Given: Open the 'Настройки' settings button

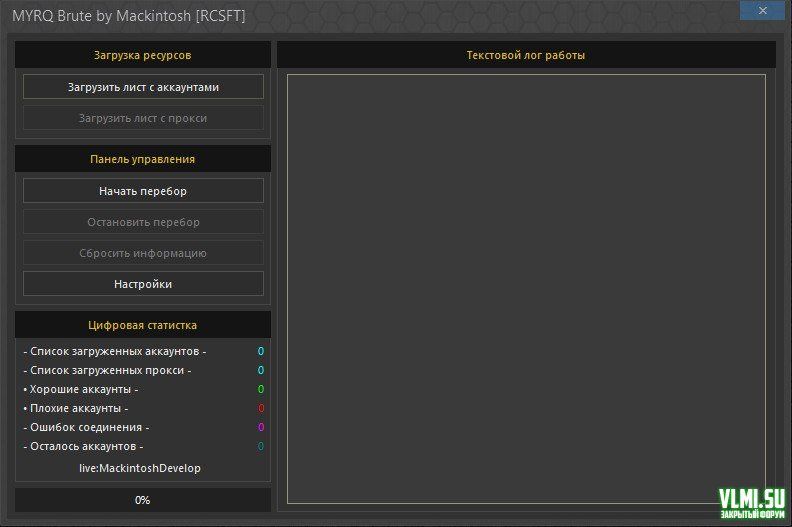Looking at the screenshot, I should click(x=143, y=284).
